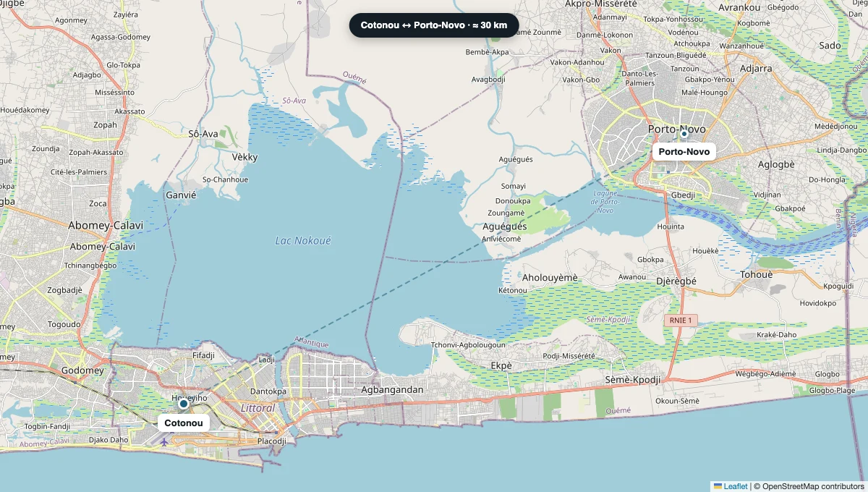
Task: Click the Zoungamè label
Action: (x=506, y=213)
